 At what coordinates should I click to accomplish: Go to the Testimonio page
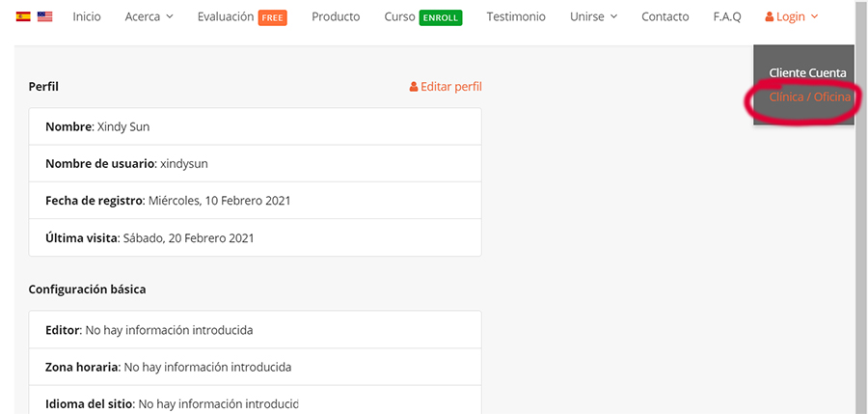pyautogui.click(x=516, y=16)
